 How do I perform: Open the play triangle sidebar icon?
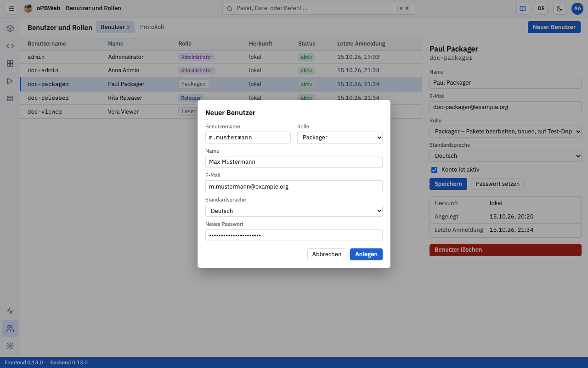[10, 81]
